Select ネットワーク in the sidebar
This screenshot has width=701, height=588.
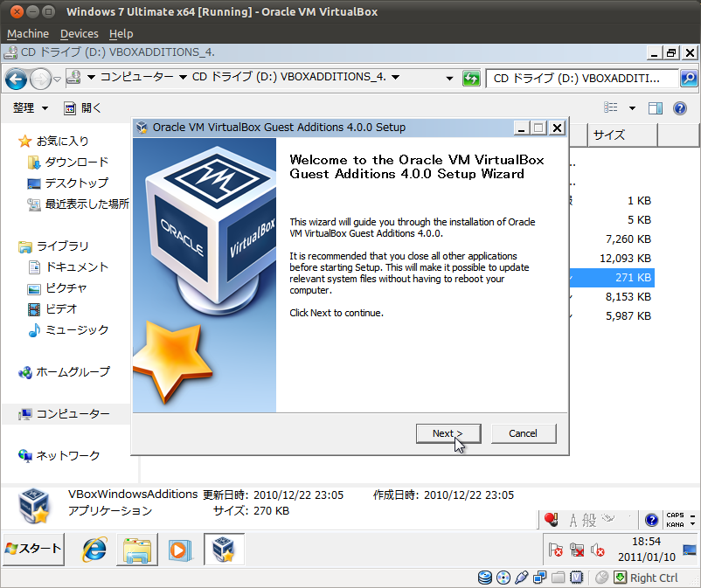tap(59, 456)
